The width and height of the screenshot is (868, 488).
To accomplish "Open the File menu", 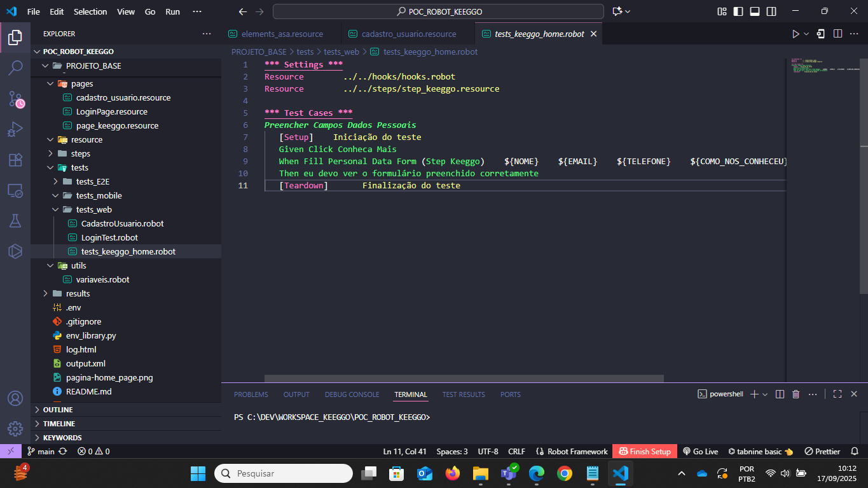I will click(x=34, y=11).
